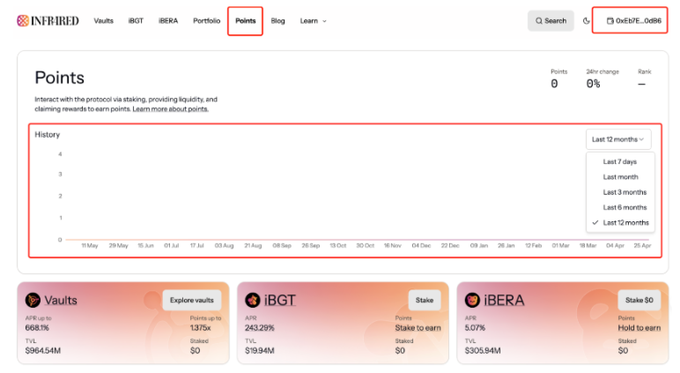Select Last 3 months option
The image size is (680, 373).
[x=624, y=192]
